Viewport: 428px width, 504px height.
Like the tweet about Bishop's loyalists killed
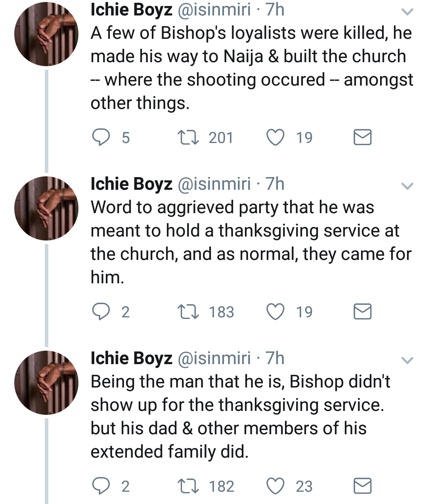click(x=275, y=137)
